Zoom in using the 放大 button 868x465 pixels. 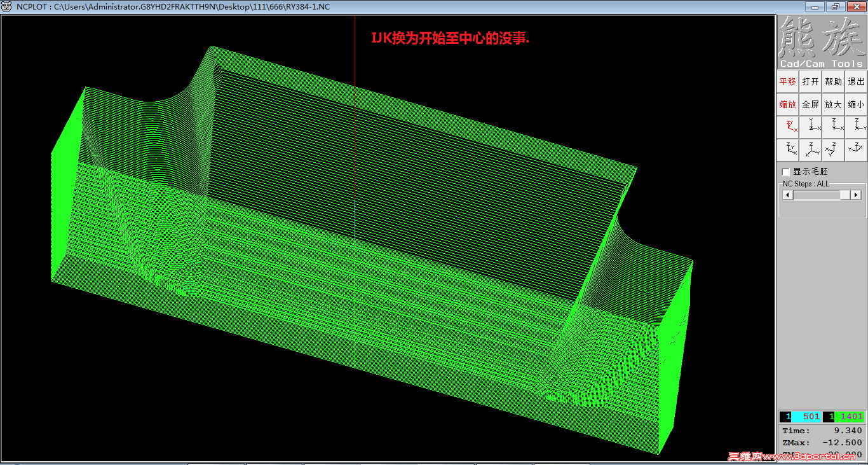point(833,104)
